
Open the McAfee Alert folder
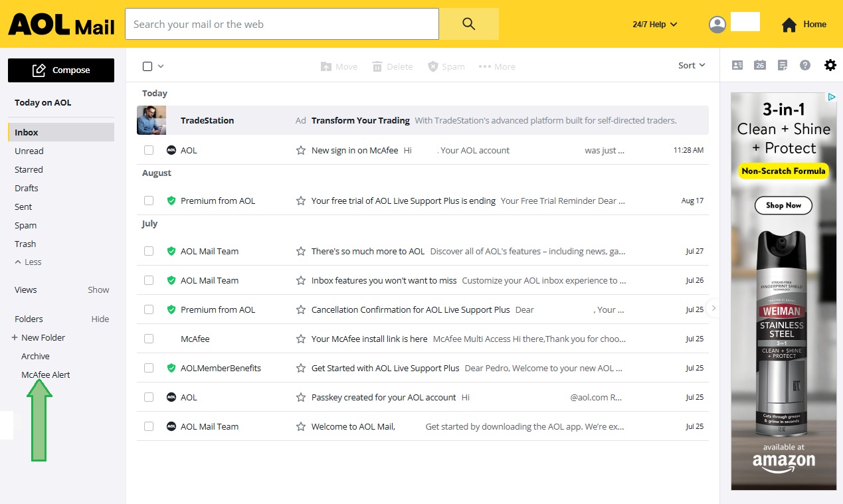(46, 375)
